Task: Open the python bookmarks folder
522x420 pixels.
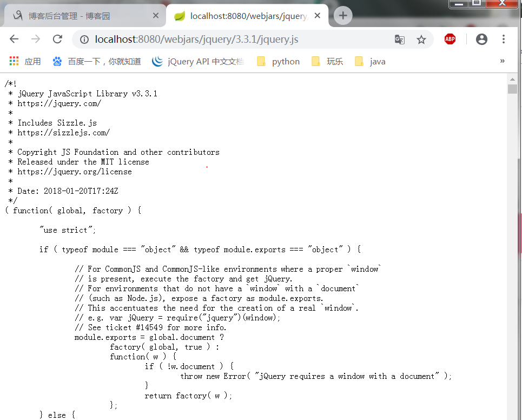Action: [279, 61]
